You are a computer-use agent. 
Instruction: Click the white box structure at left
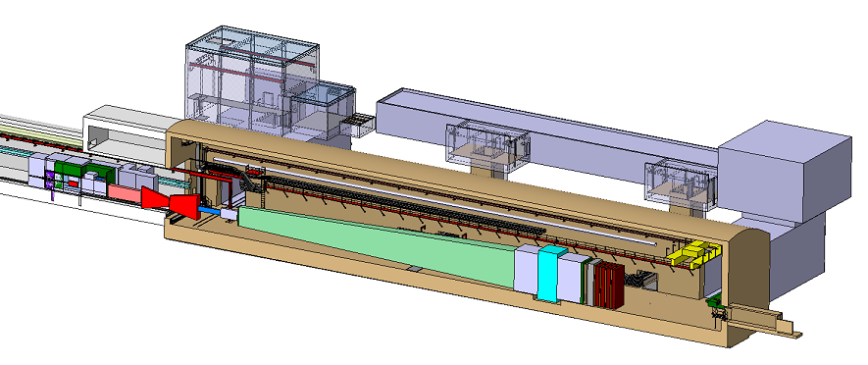(x=130, y=130)
